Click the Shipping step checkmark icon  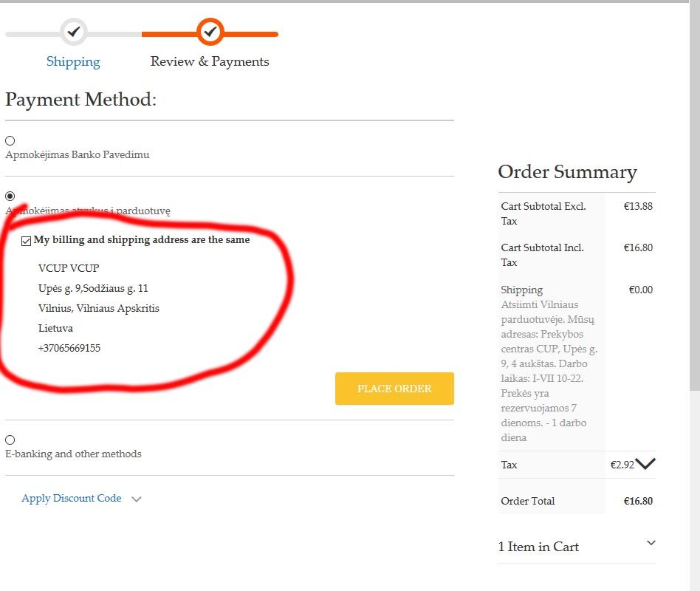pyautogui.click(x=73, y=32)
